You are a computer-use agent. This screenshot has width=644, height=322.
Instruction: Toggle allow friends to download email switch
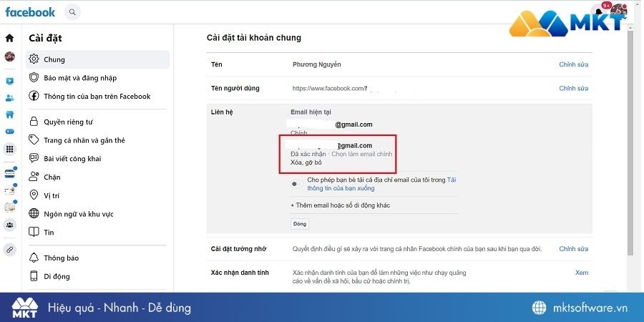coord(296,184)
